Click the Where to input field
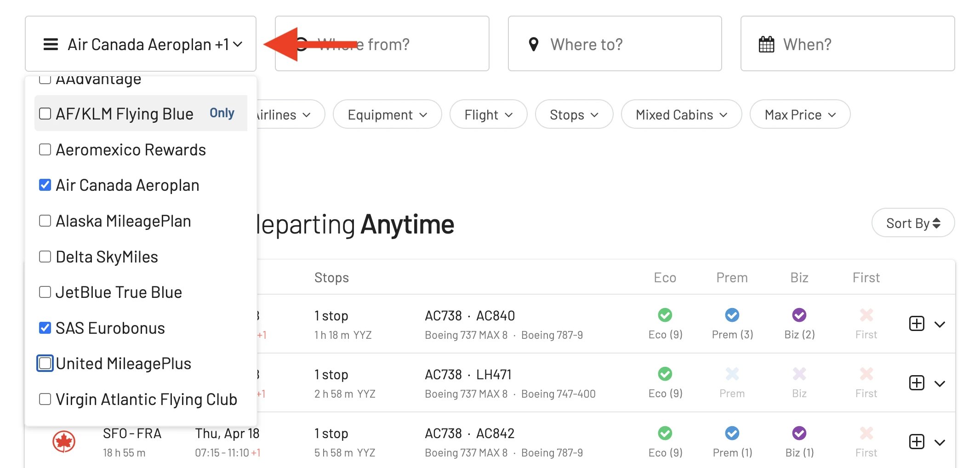 click(615, 44)
